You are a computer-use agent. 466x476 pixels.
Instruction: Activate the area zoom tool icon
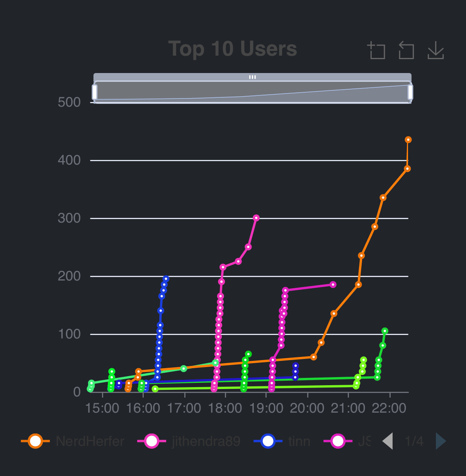click(x=376, y=50)
